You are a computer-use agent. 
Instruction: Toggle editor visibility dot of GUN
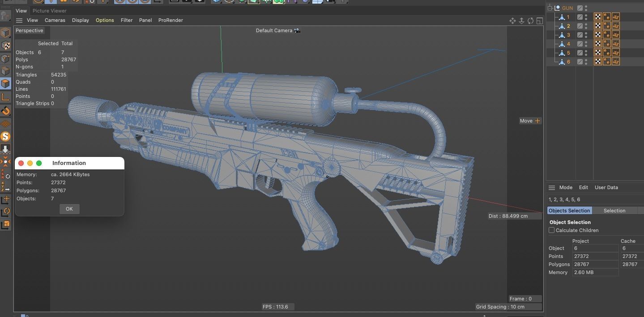(586, 6)
